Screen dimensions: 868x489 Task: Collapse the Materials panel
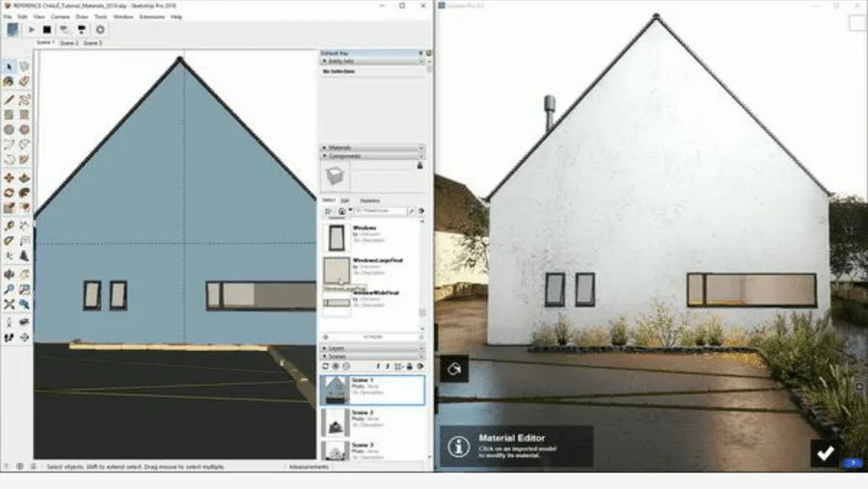point(371,147)
